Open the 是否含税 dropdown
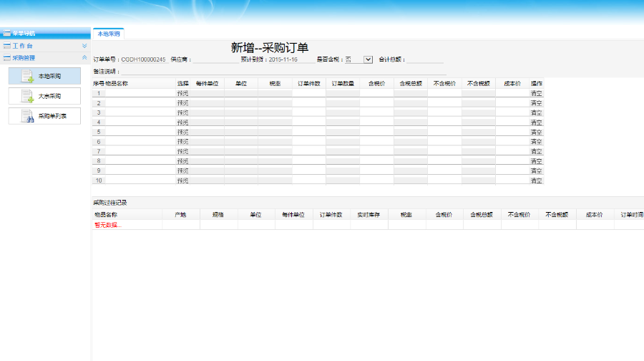Viewport: 644px width, 361px height. click(368, 59)
